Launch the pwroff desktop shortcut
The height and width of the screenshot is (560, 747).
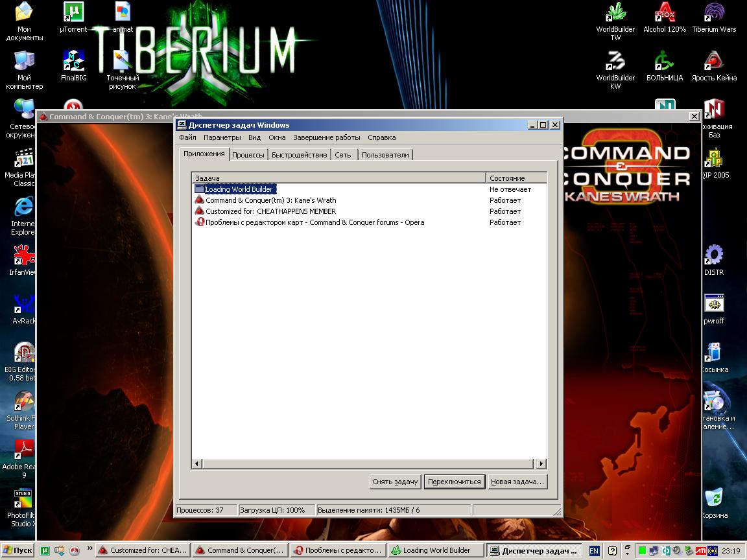(x=714, y=309)
